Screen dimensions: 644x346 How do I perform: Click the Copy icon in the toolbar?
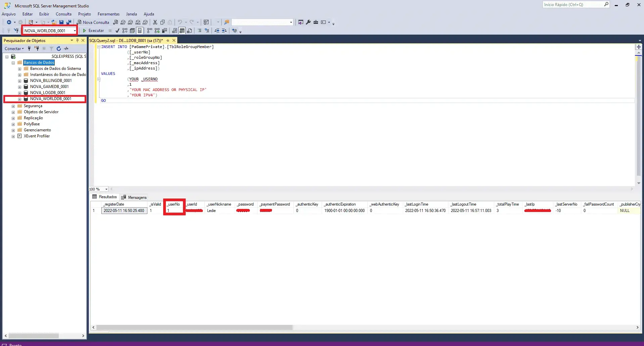(163, 22)
